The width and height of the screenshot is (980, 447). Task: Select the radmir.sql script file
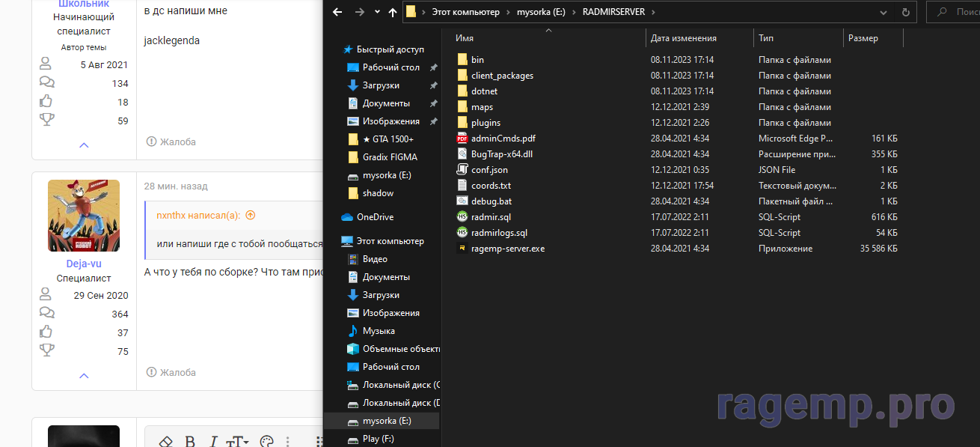(491, 217)
